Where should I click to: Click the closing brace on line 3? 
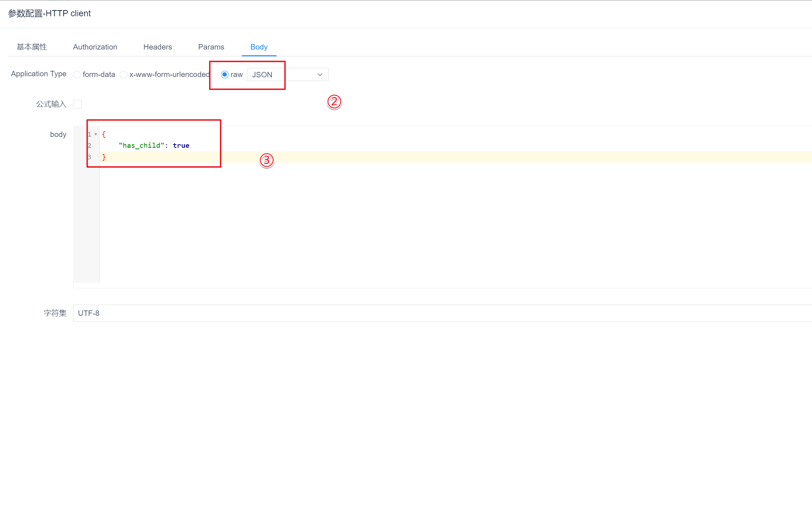104,157
